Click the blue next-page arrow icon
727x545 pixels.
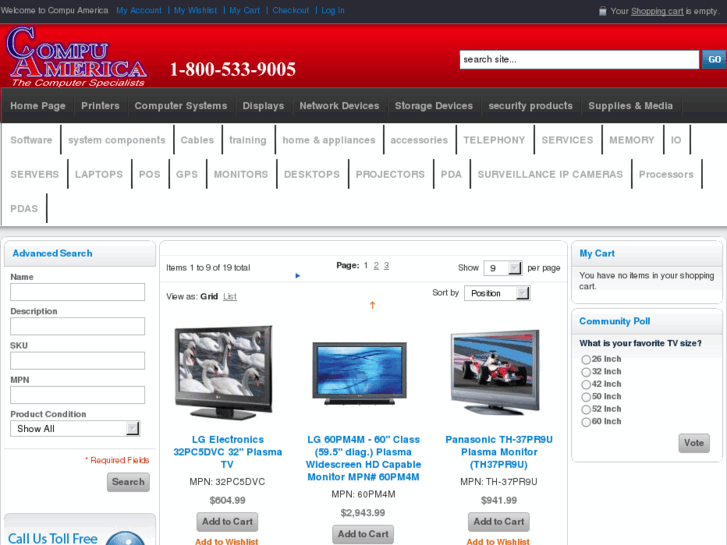pos(298,276)
